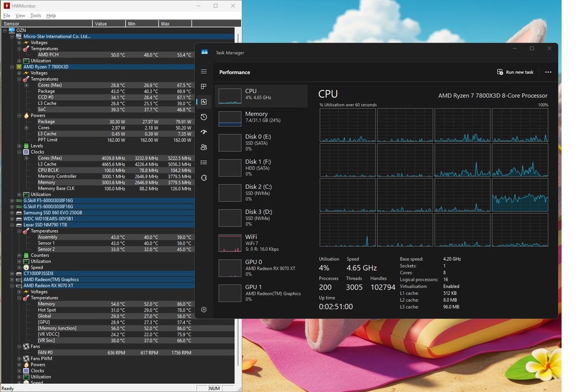Go to Processes page in Task Manager sidebar
The height and width of the screenshot is (392, 584).
204,86
